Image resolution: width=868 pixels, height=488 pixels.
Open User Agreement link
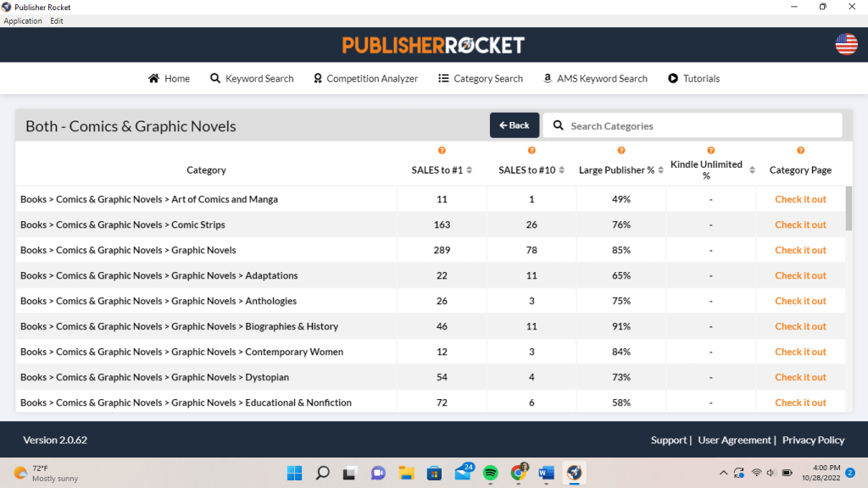[x=734, y=440]
